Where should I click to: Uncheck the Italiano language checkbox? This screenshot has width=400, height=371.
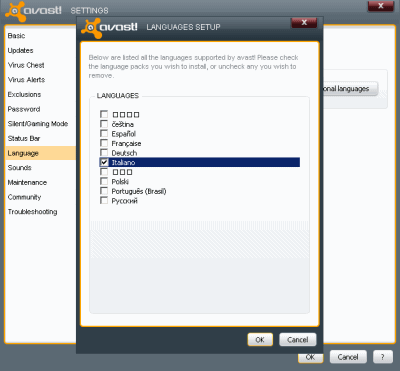pos(104,162)
